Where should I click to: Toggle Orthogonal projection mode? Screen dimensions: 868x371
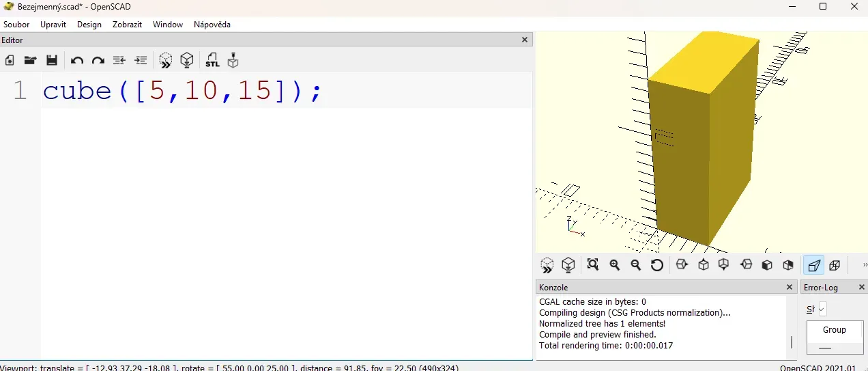(835, 265)
